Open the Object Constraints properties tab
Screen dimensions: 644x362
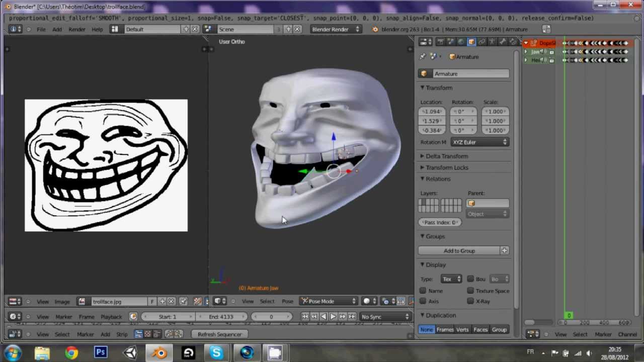tap(482, 42)
